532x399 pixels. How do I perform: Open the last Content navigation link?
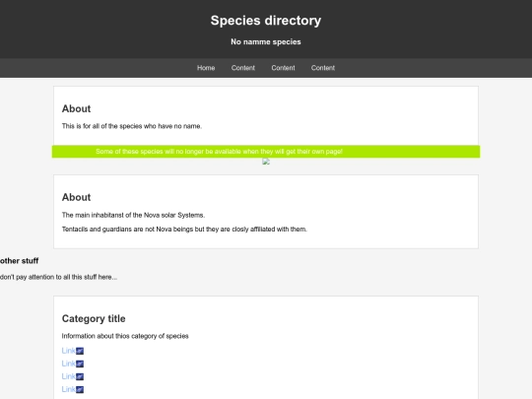323,68
